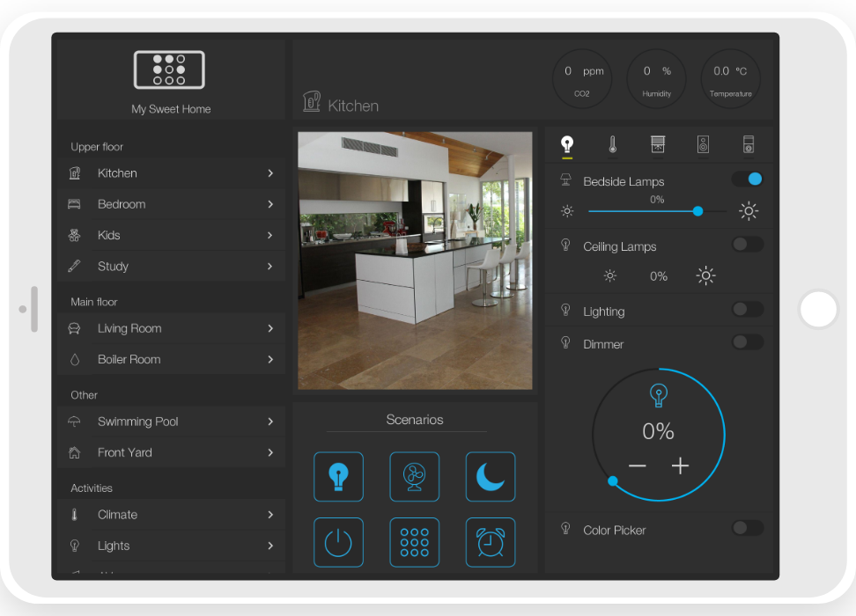Viewport: 856px width, 616px height.
Task: Expand the Swimming Pool chevron
Action: [x=270, y=422]
